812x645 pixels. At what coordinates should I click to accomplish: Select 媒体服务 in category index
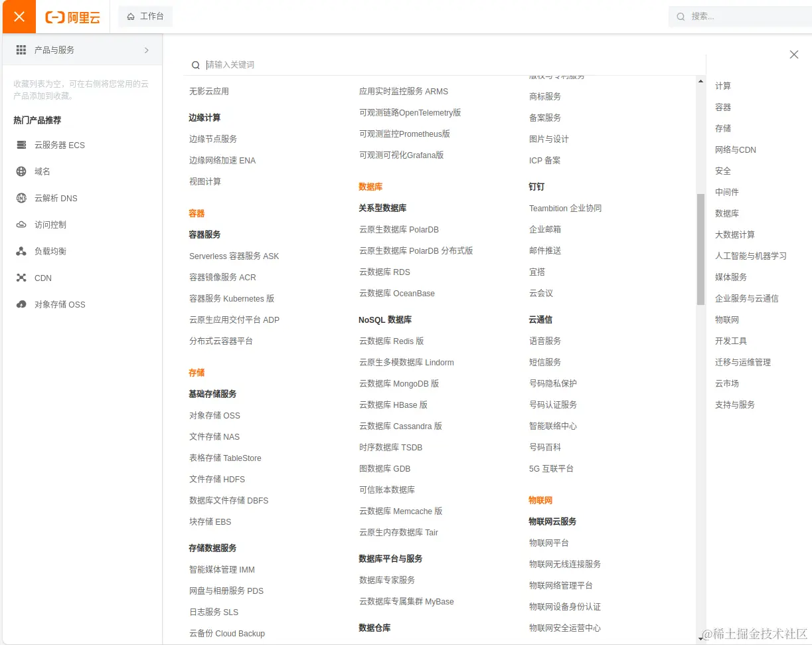click(731, 277)
